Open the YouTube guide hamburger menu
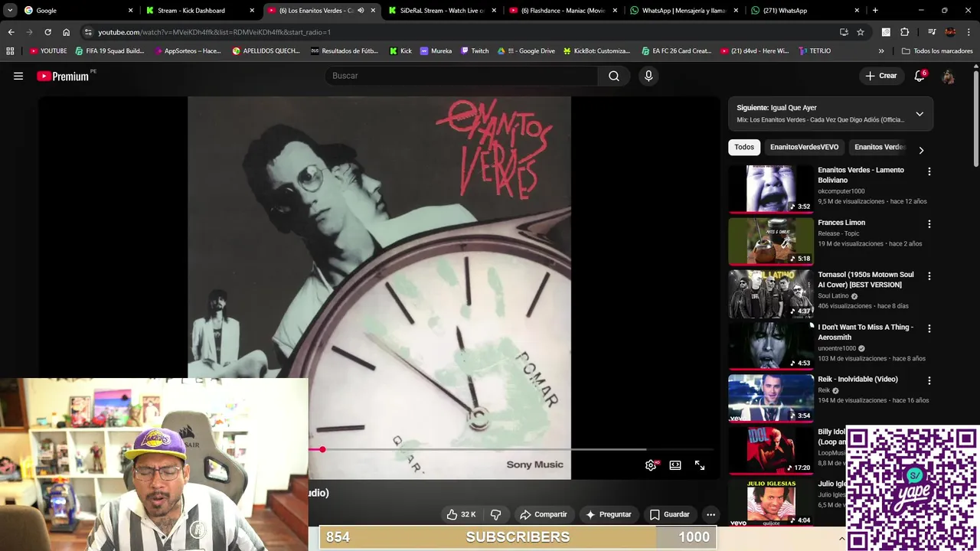Screen dimensions: 980x551 (x=18, y=76)
